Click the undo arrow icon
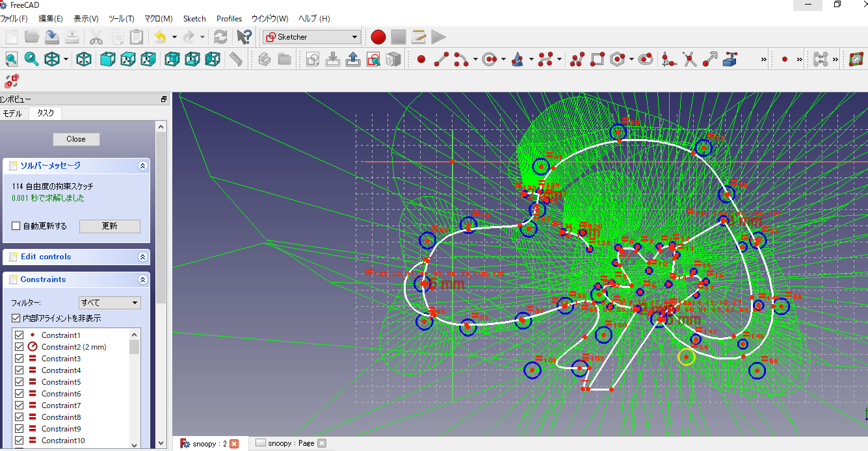 click(160, 37)
